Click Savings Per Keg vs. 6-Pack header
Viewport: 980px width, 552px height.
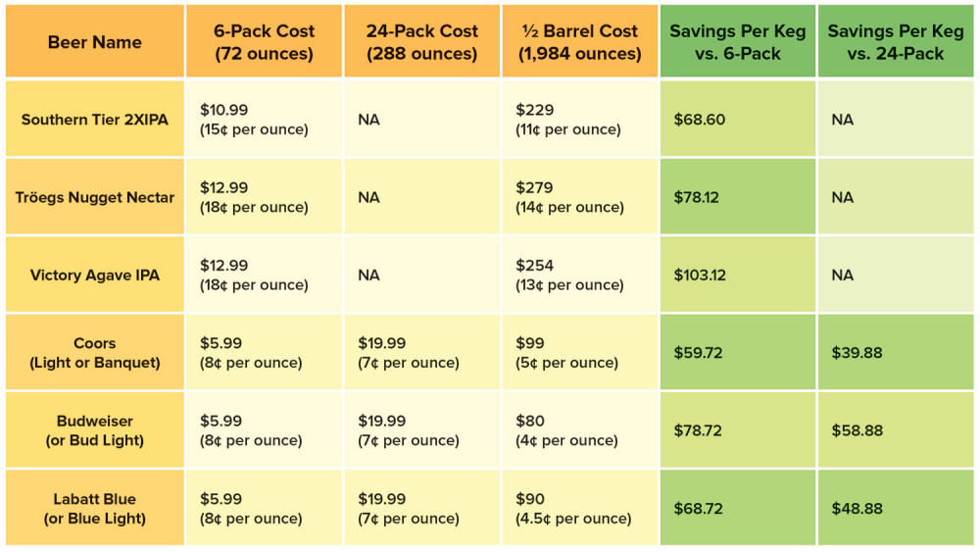738,41
